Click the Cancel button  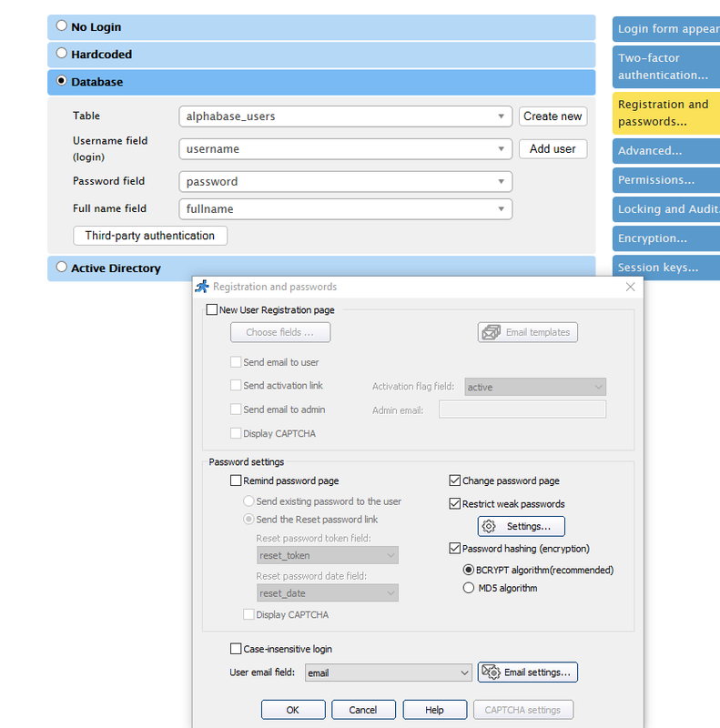364,710
